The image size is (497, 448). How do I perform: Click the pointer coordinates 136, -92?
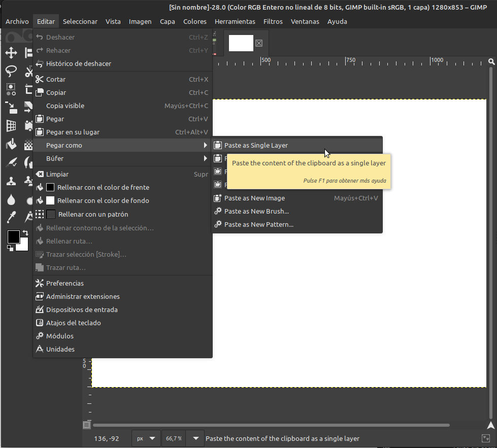point(107,438)
